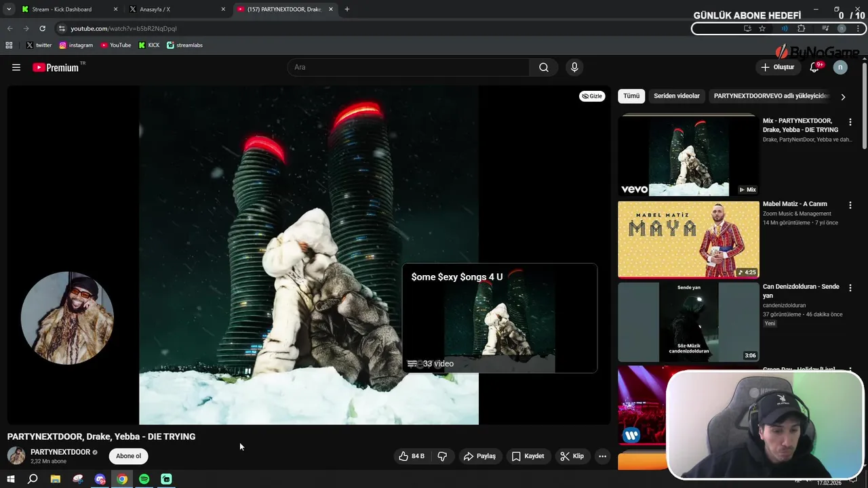
Task: Open options for Can Denizdolduran video
Action: pos(850,287)
